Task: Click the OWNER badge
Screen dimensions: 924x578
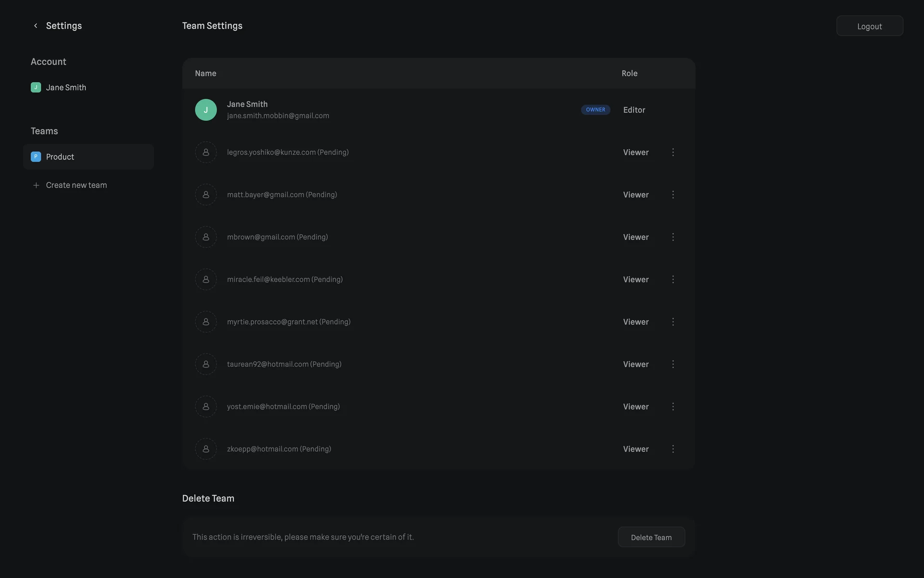Action: click(x=595, y=110)
